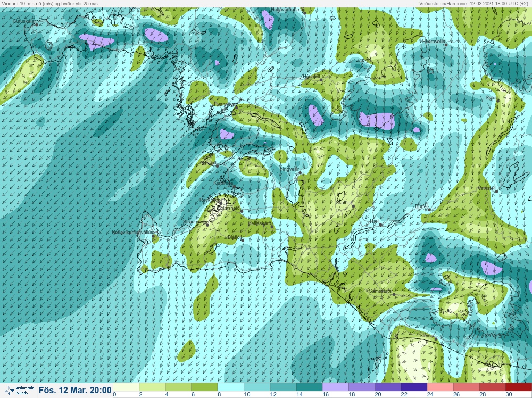Click the Holtavörðuheiði station dot
This screenshot has height=398, width=532.
(x=305, y=13)
